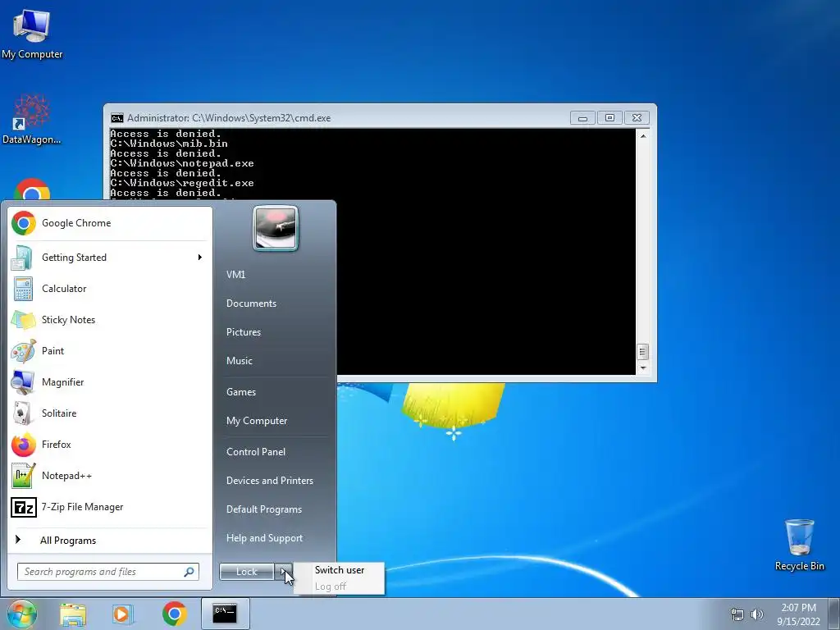Click the 'C:\Windows\mib.bin' output line
Screen dimensions: 840x630
coord(169,144)
